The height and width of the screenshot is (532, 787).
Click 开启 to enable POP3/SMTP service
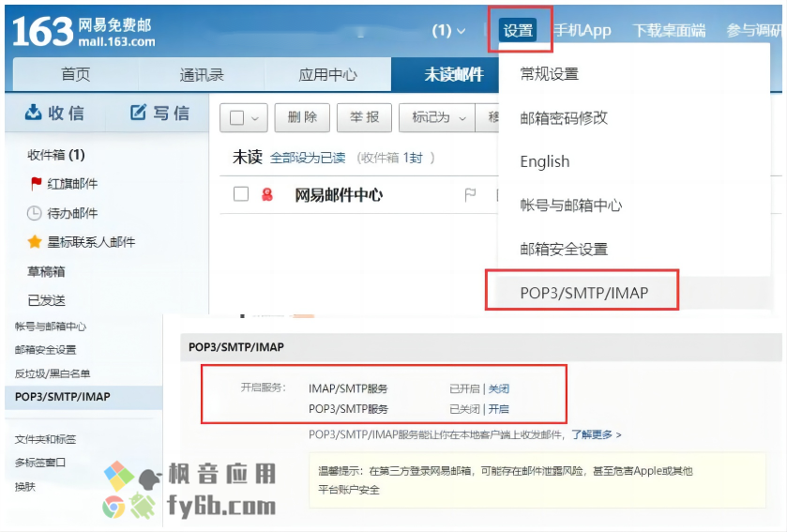(498, 409)
